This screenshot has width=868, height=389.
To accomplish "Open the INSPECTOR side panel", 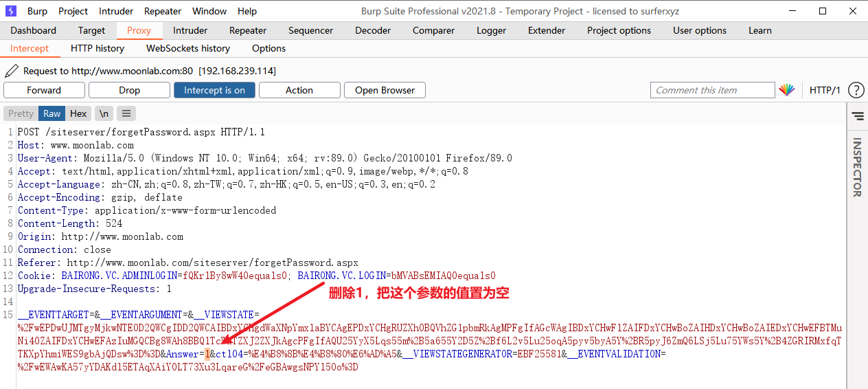I will click(x=857, y=168).
